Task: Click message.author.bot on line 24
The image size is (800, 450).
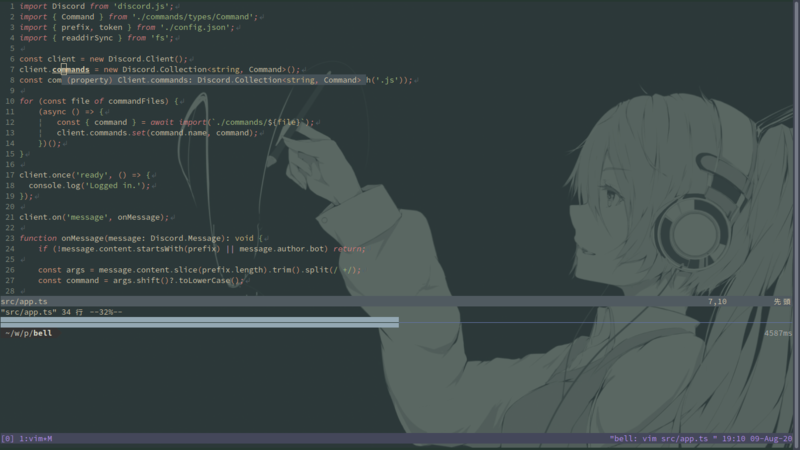Action: coord(282,249)
